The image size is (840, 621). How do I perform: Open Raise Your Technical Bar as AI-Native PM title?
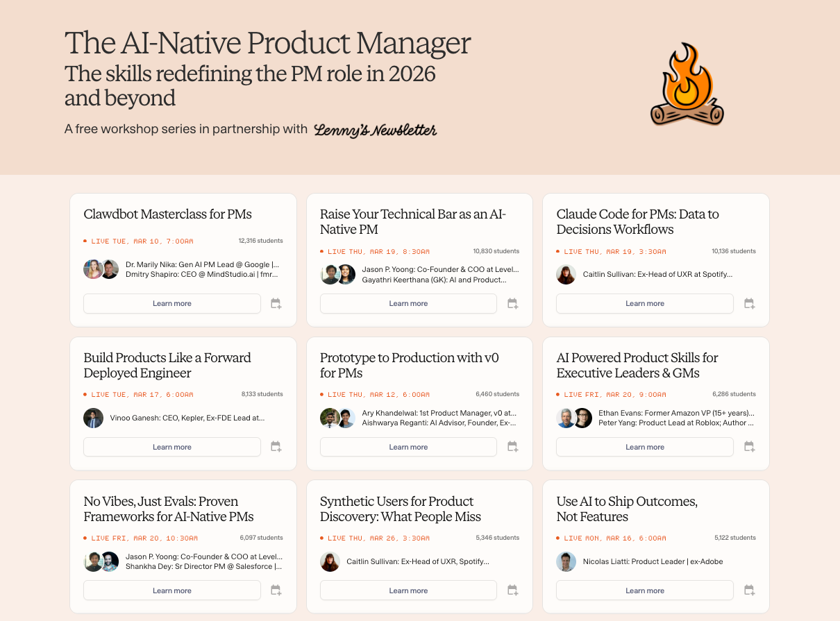(413, 221)
